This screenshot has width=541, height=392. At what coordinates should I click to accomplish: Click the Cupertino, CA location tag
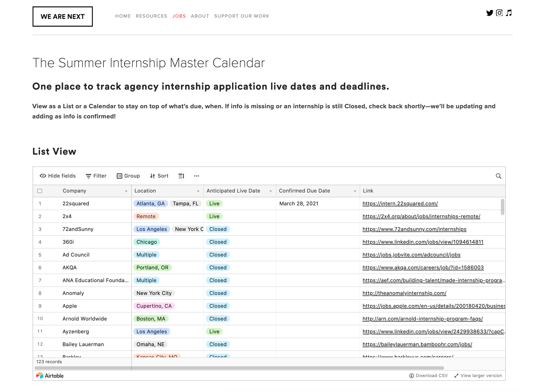pyautogui.click(x=154, y=306)
